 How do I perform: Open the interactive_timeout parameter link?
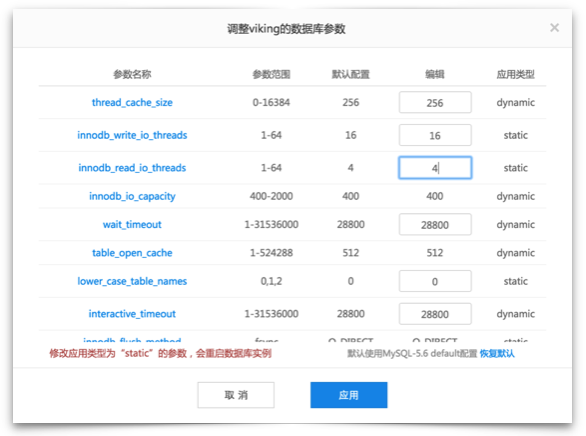point(132,314)
